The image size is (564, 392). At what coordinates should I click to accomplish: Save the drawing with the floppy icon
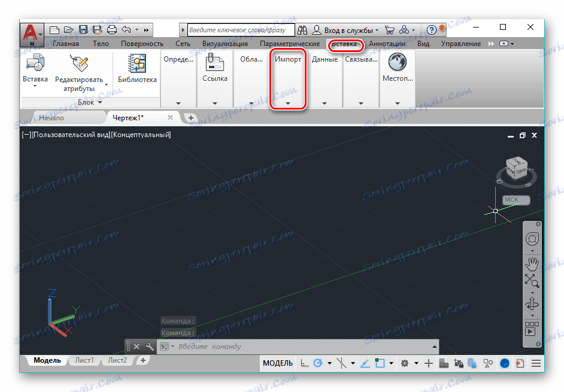pos(83,30)
